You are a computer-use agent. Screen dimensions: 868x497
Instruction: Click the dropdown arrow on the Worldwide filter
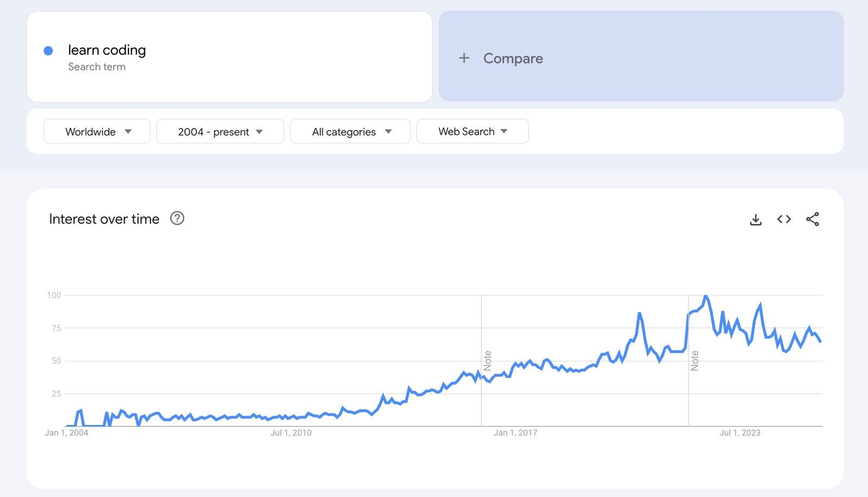pyautogui.click(x=129, y=131)
